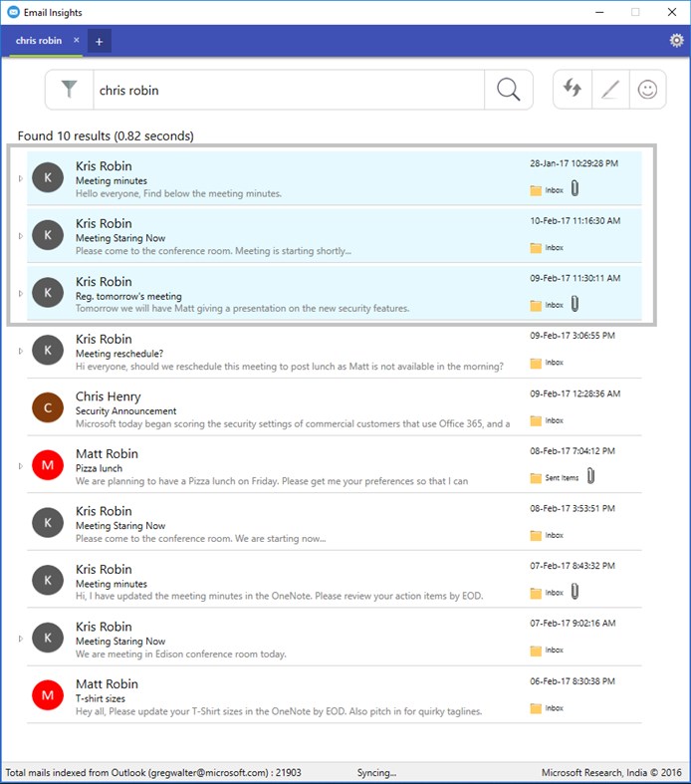Click M avatar of Pizza lunch email
Screen dimensions: 691x784
[48, 465]
